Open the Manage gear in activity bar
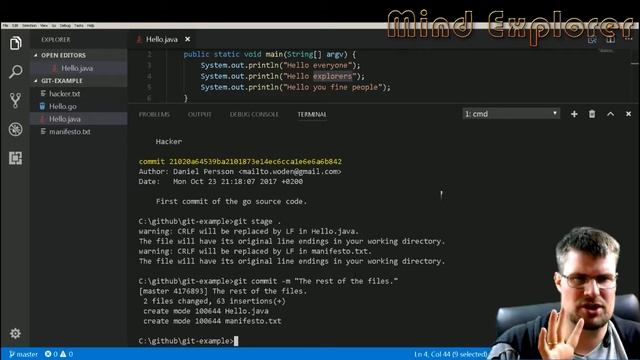 point(16,333)
